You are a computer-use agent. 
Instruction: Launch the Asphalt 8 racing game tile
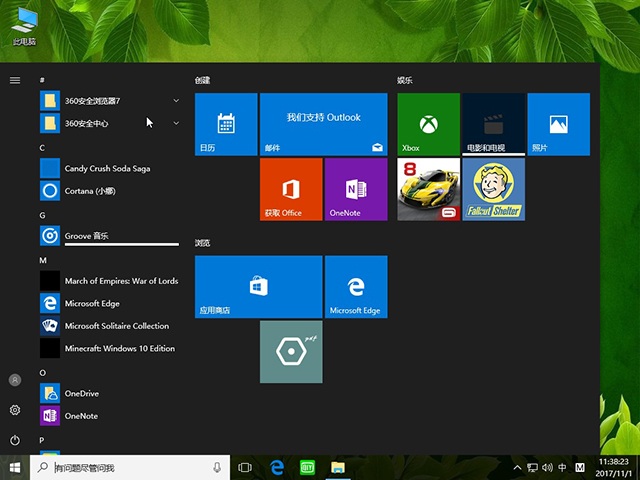(429, 189)
